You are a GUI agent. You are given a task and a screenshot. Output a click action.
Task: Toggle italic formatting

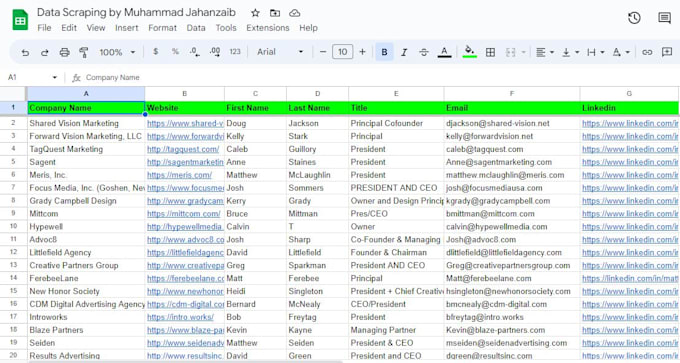404,52
